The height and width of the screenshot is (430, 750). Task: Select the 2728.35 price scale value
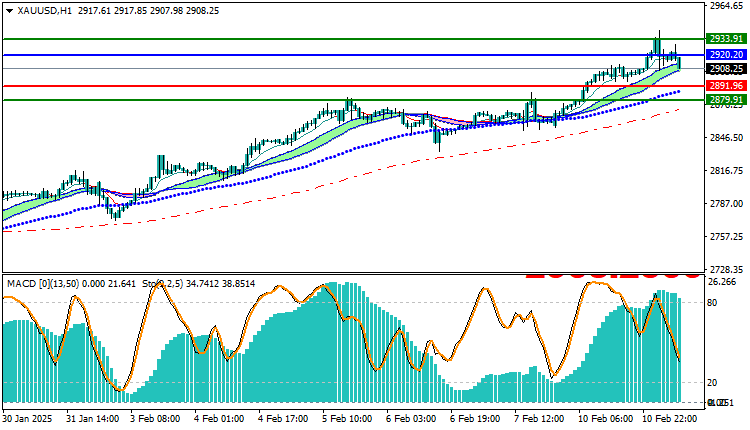(x=726, y=270)
